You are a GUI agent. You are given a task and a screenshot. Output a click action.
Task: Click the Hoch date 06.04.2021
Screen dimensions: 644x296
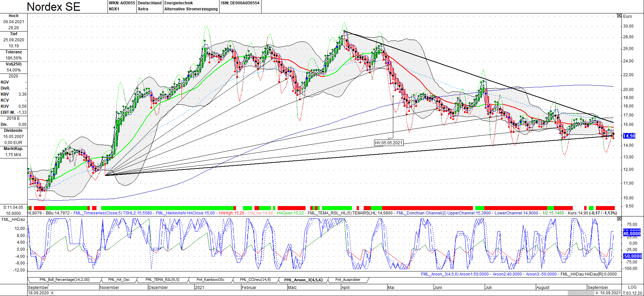(x=14, y=22)
